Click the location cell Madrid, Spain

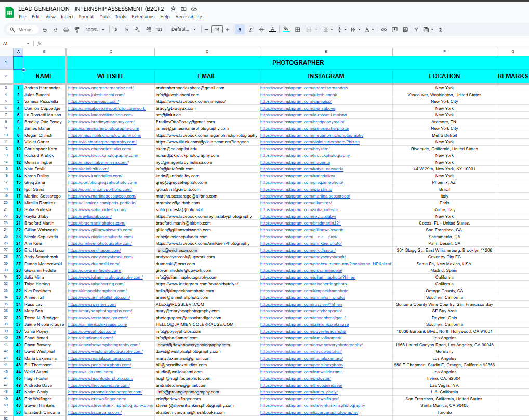tap(444, 270)
